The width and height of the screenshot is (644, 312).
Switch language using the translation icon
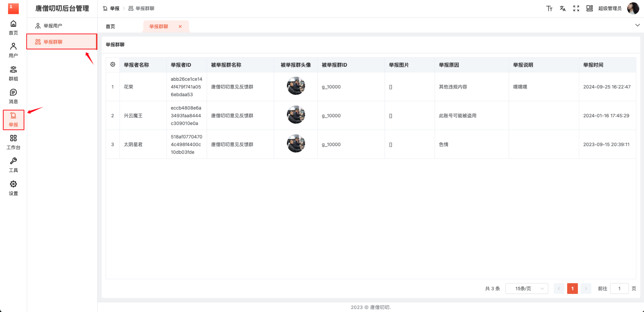(563, 8)
